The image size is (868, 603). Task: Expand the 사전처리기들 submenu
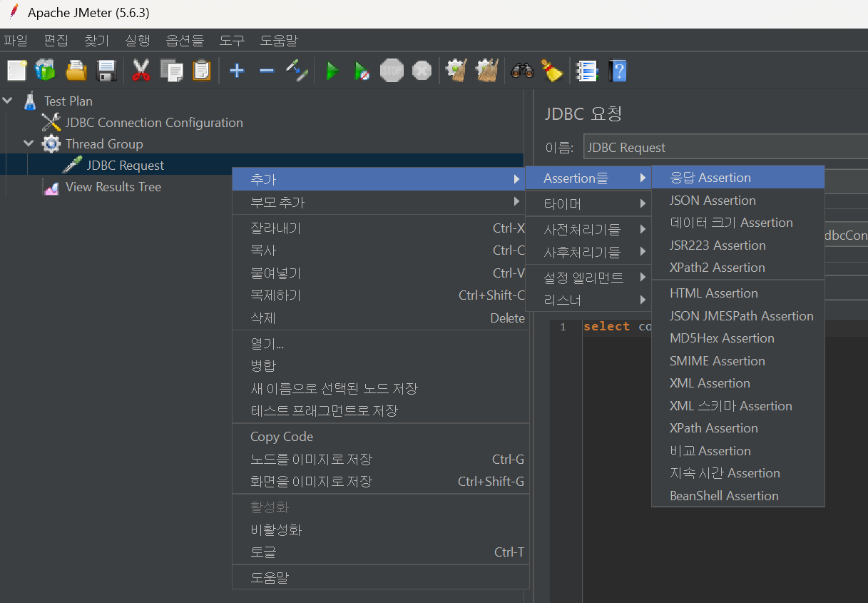tap(588, 230)
